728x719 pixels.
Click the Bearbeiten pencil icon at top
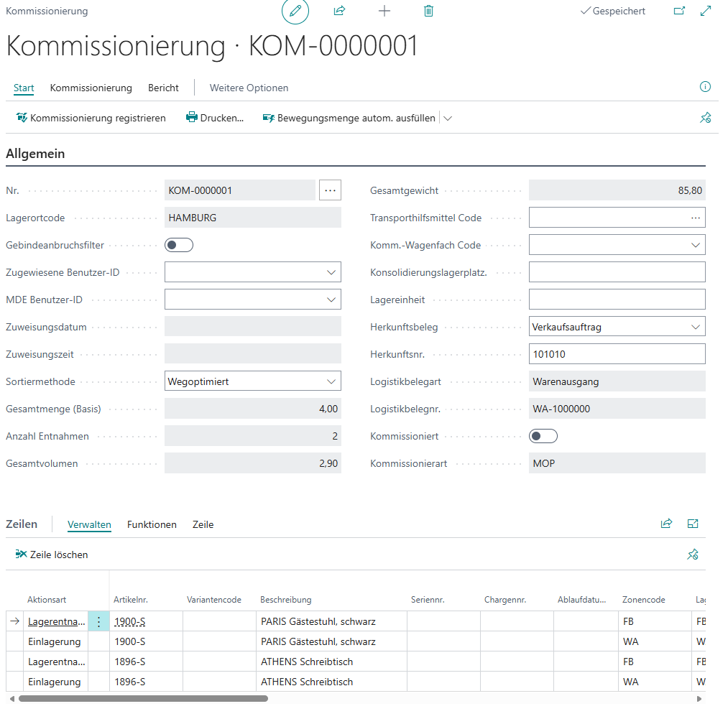295,11
